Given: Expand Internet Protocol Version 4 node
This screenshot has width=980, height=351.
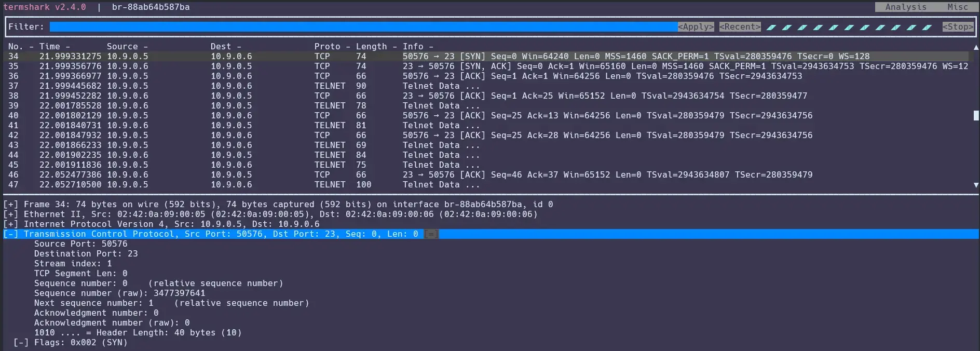Looking at the screenshot, I should pyautogui.click(x=10, y=224).
